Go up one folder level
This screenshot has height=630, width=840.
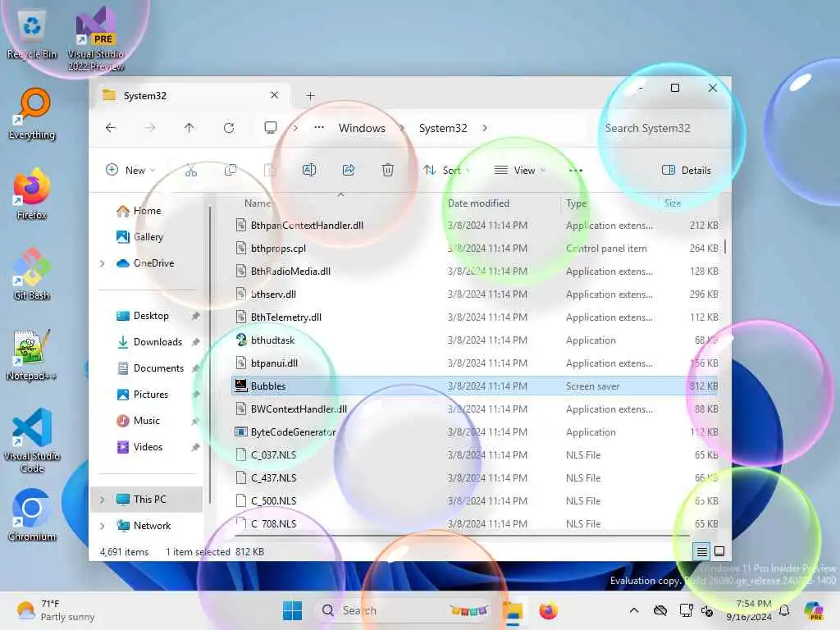pos(189,128)
